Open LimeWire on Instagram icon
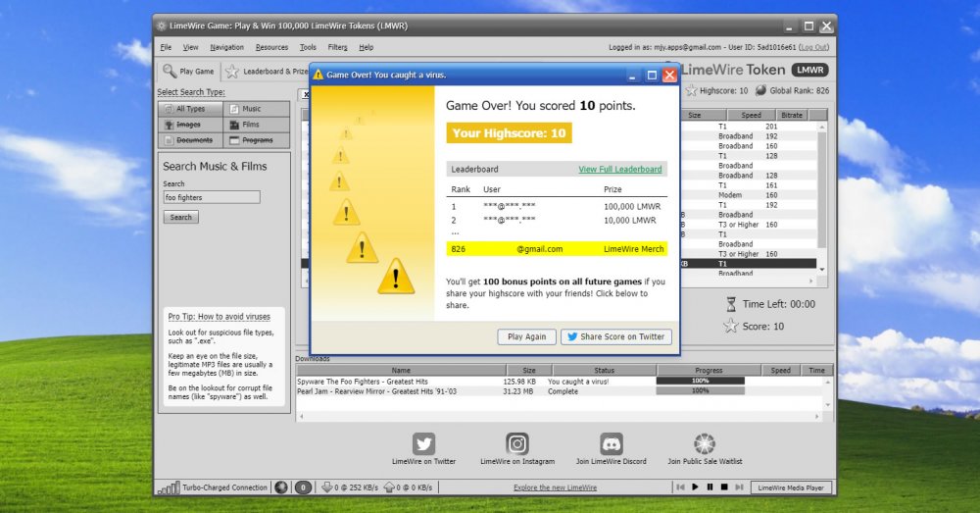The image size is (980, 513). click(516, 443)
